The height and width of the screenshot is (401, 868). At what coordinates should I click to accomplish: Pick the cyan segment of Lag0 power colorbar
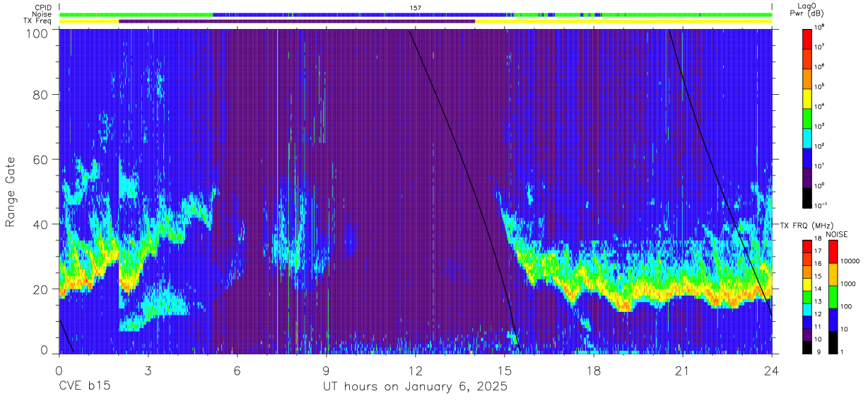pyautogui.click(x=808, y=137)
